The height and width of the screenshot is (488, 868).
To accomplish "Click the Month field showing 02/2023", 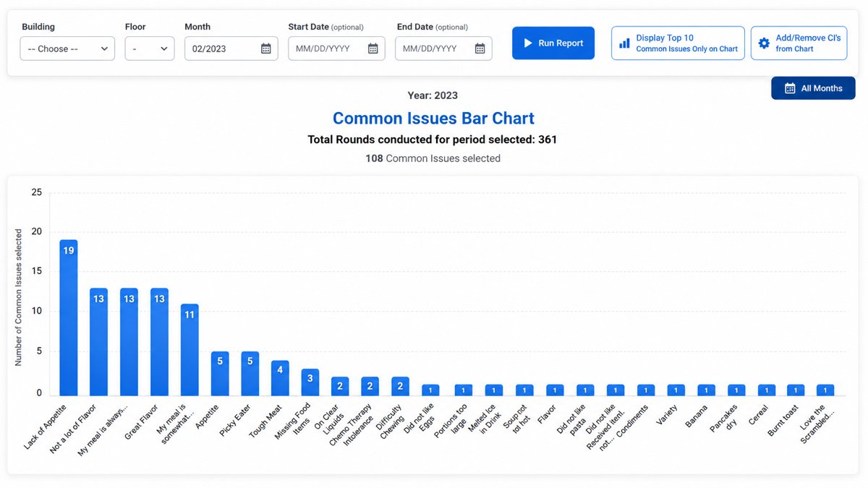I will (231, 48).
